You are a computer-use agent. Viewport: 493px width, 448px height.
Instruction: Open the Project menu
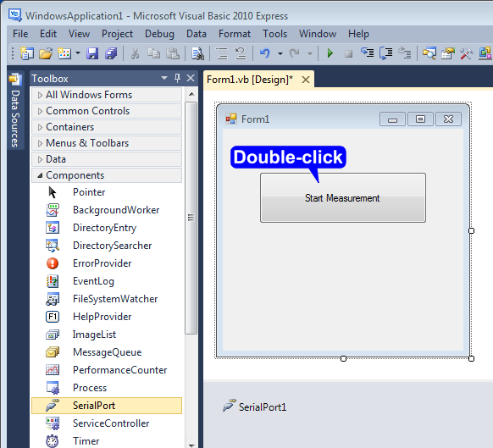pos(117,34)
